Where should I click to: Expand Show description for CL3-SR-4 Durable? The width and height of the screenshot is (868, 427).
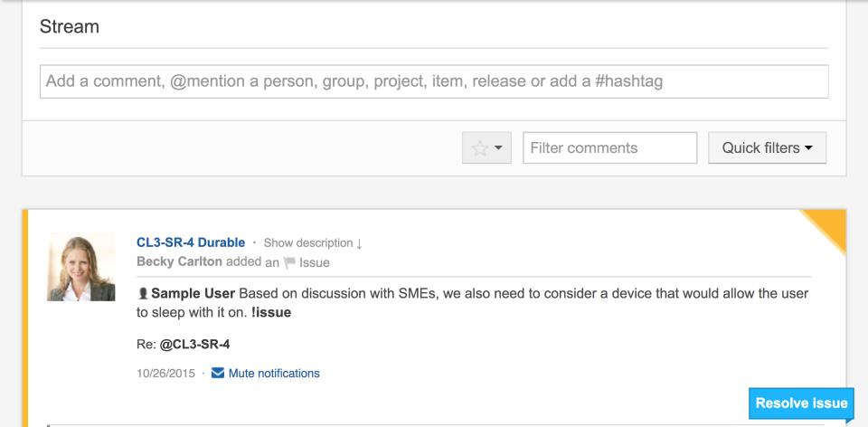pyautogui.click(x=313, y=242)
